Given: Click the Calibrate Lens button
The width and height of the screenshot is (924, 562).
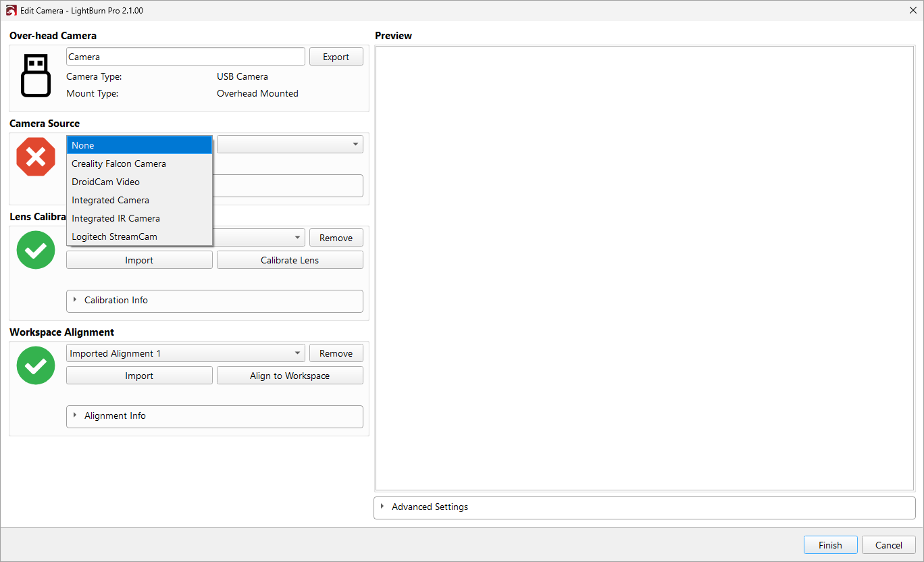Looking at the screenshot, I should pos(290,260).
